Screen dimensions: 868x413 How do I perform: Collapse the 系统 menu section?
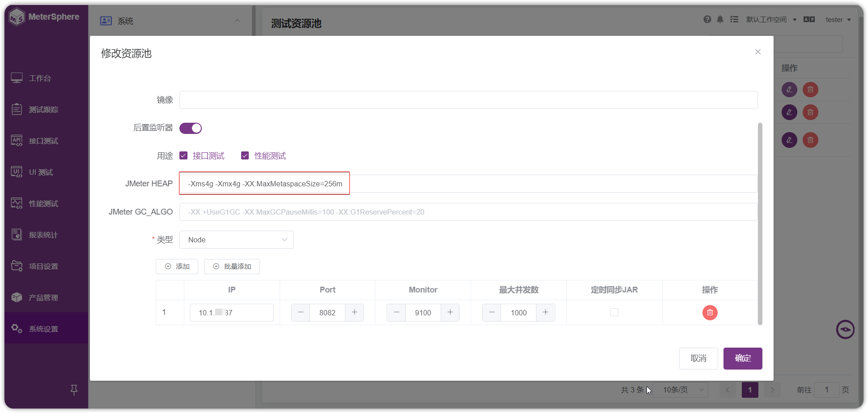(238, 21)
